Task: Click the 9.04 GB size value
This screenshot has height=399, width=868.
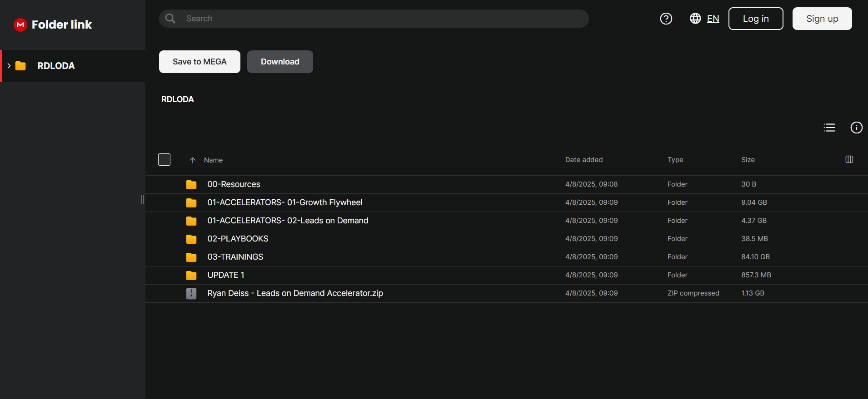Action: [x=754, y=202]
